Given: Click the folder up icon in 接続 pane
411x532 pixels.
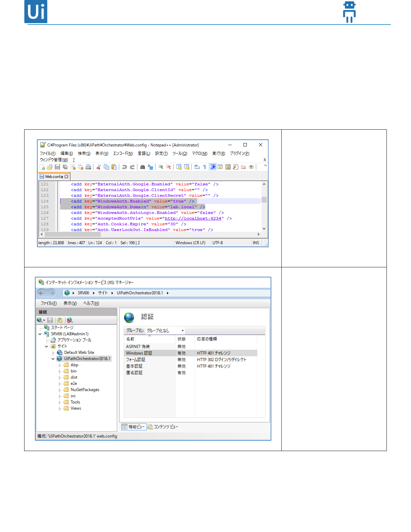Looking at the screenshot, I should [x=60, y=320].
